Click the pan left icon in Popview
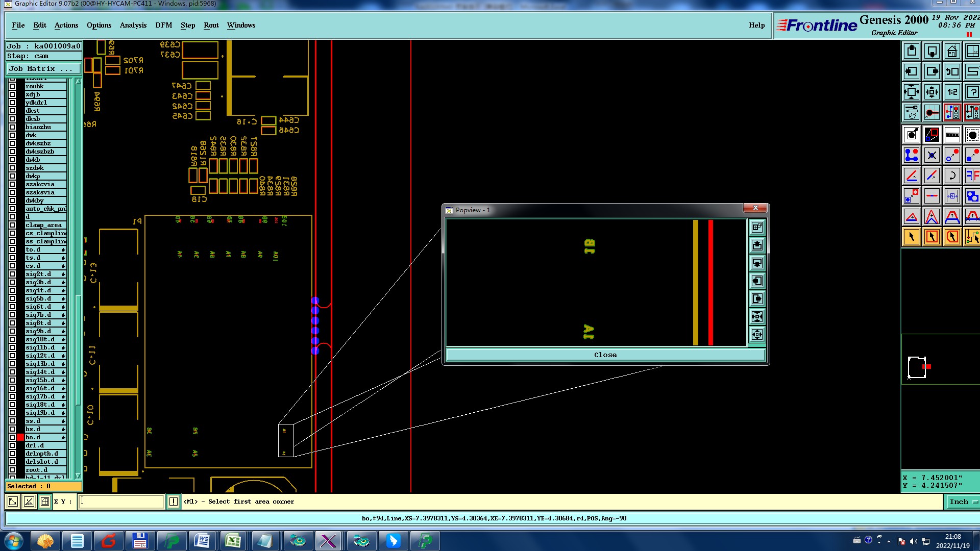Screen dimensions: 980x551 (x=757, y=281)
